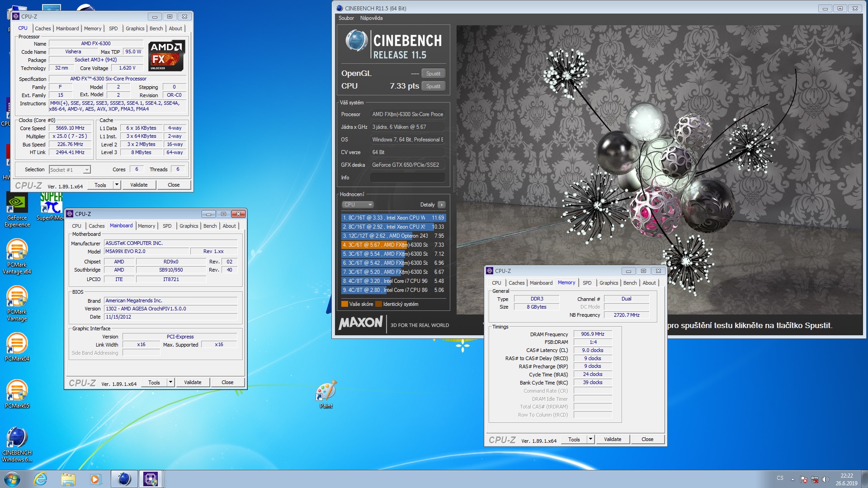
Task: Open the Windows Start menu
Action: pos(12,479)
